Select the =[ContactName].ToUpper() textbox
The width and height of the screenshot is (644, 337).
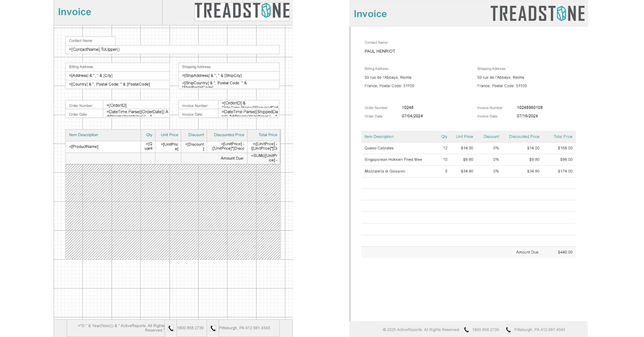(x=172, y=49)
